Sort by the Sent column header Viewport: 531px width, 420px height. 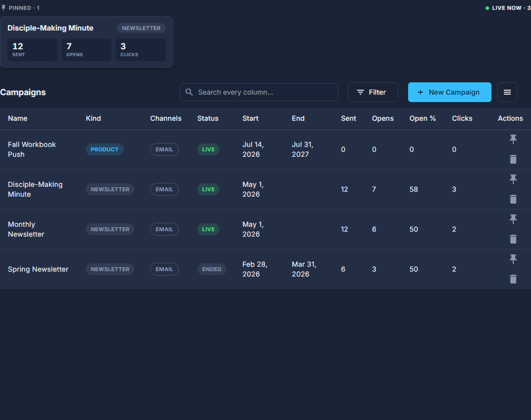tap(348, 118)
